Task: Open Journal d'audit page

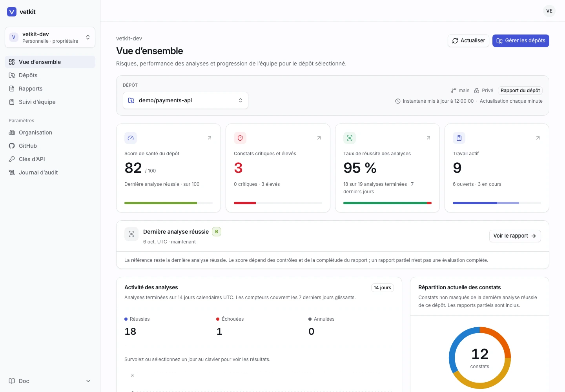Action: pyautogui.click(x=50, y=172)
